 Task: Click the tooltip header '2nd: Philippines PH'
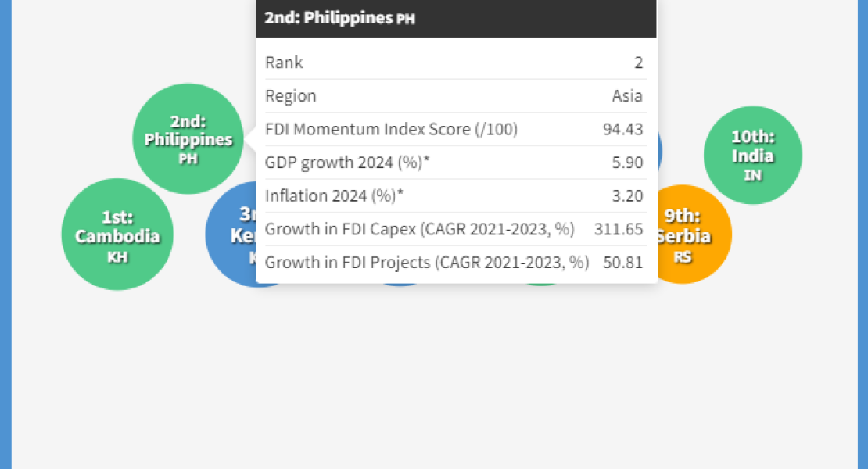coord(339,18)
